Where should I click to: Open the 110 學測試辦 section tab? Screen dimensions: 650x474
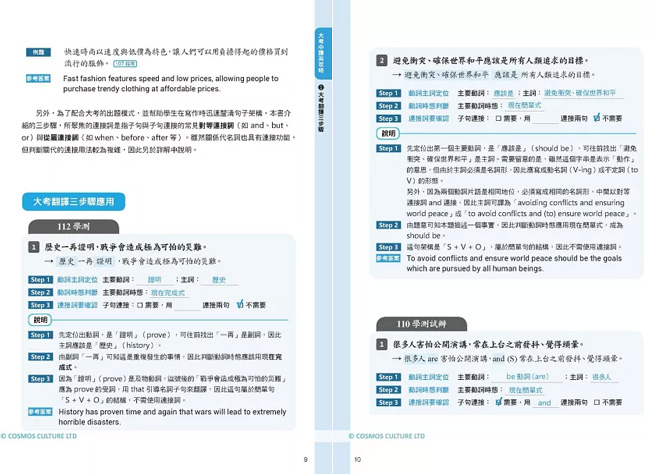pos(421,324)
